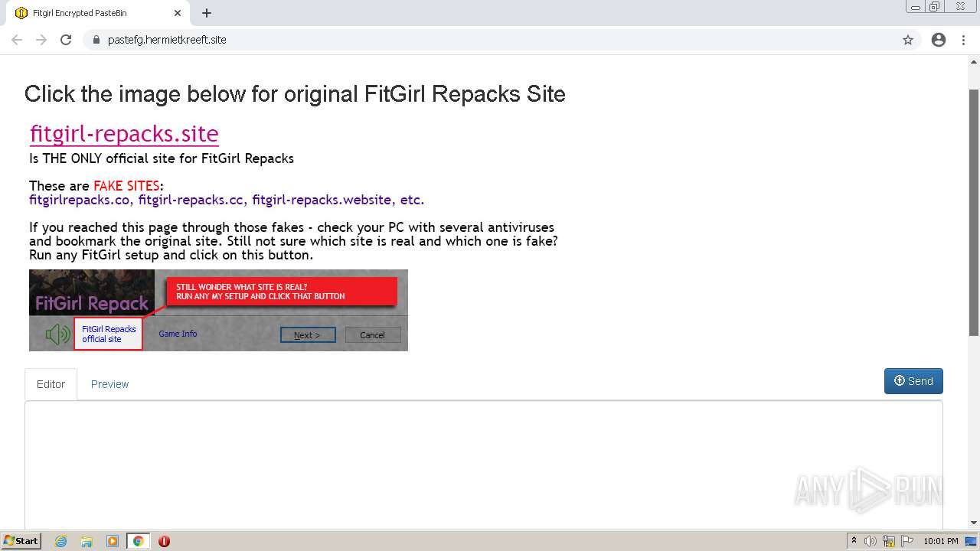Click the page vertical scrollbar thumb
Viewport: 980px width, 551px height.
click(x=974, y=212)
